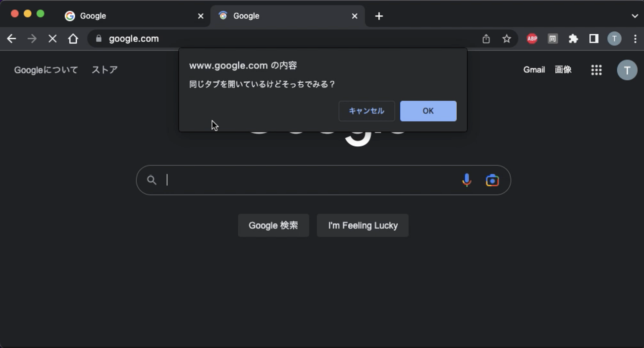Switch to the first Google tab

(x=135, y=16)
